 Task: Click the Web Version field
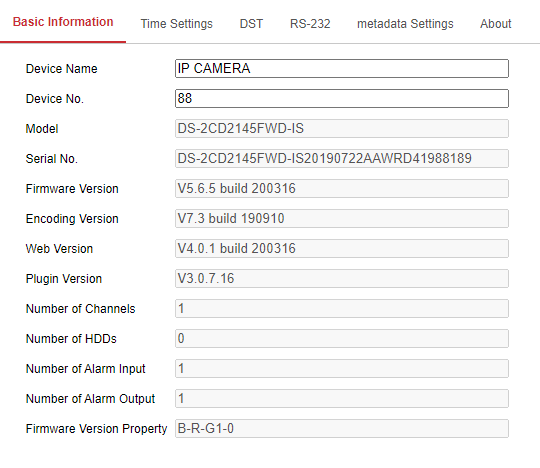click(342, 248)
